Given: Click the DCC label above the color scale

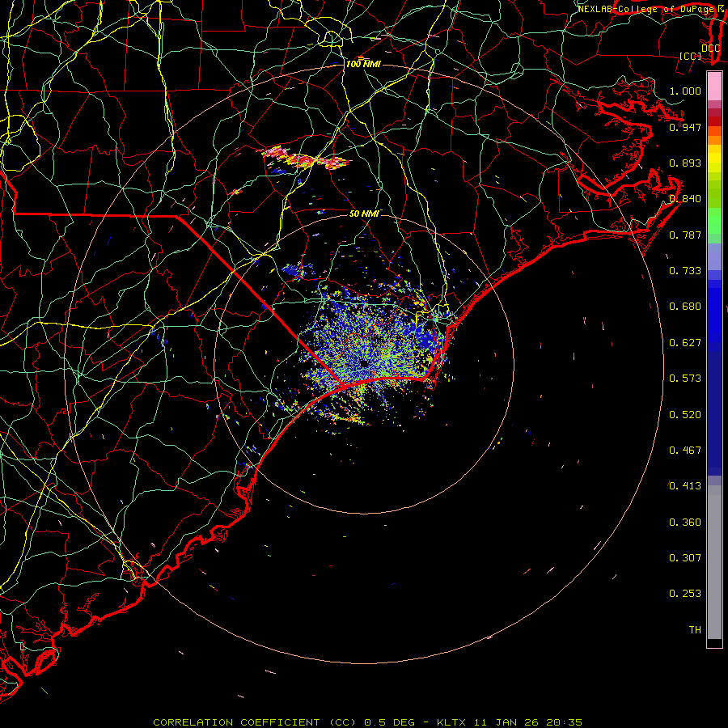Looking at the screenshot, I should (710, 48).
